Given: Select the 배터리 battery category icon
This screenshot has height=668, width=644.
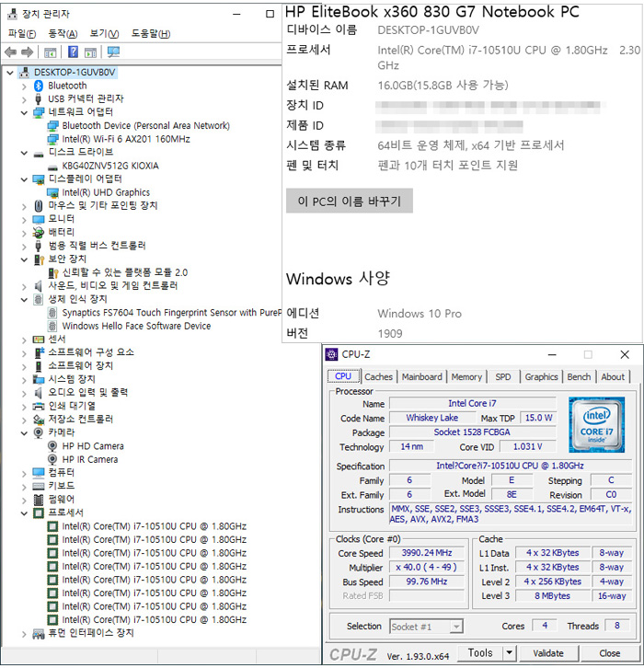Looking at the screenshot, I should [x=39, y=232].
